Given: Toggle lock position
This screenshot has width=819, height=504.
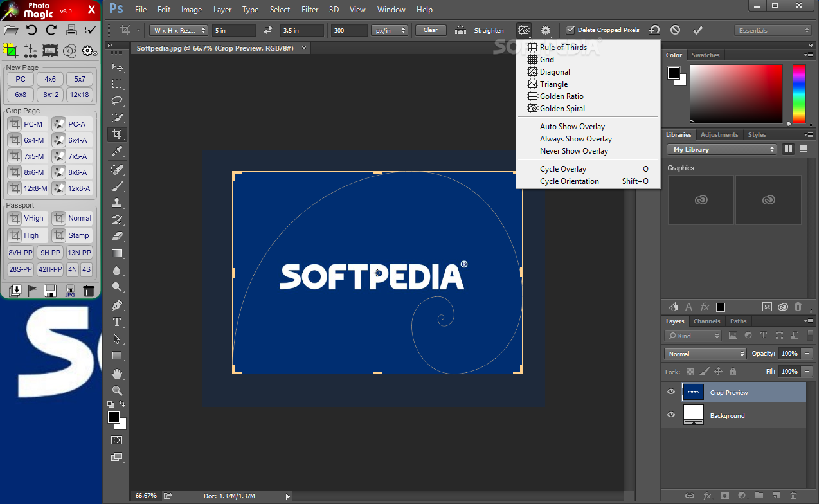Looking at the screenshot, I should 719,372.
